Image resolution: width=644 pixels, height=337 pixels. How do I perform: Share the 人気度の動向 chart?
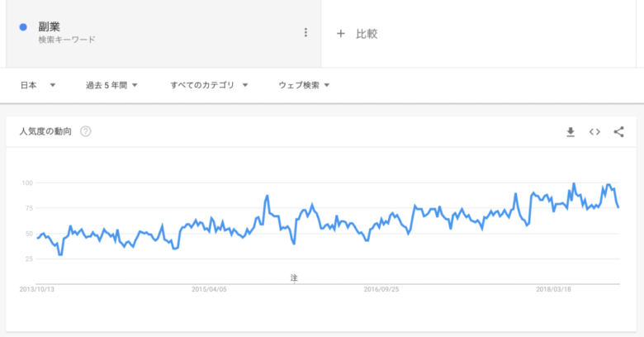(x=618, y=131)
